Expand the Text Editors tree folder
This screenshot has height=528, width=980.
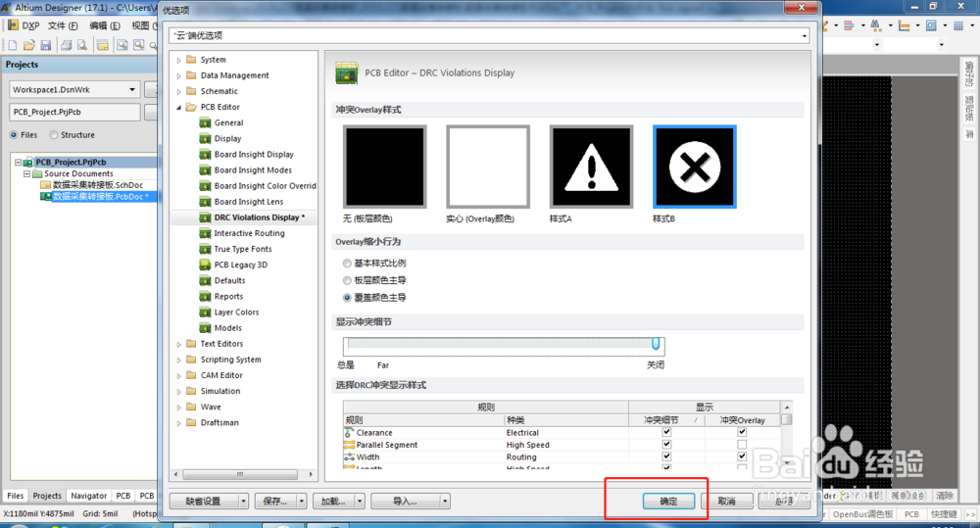coord(178,344)
